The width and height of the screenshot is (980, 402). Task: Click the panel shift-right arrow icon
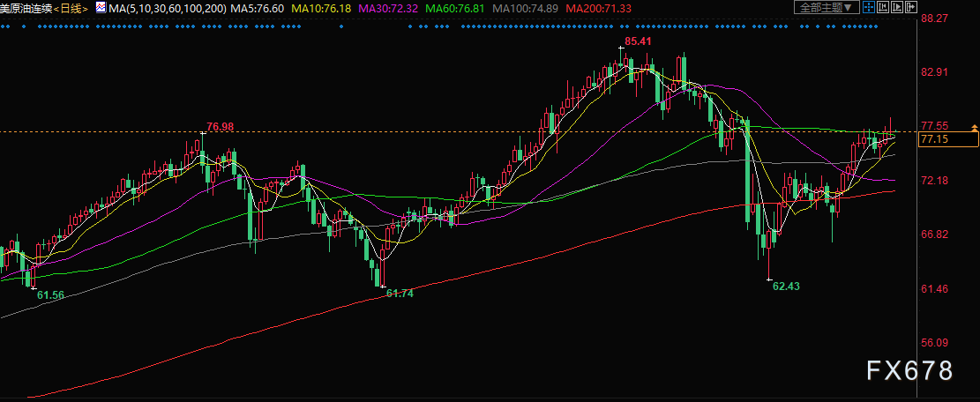coord(911,7)
